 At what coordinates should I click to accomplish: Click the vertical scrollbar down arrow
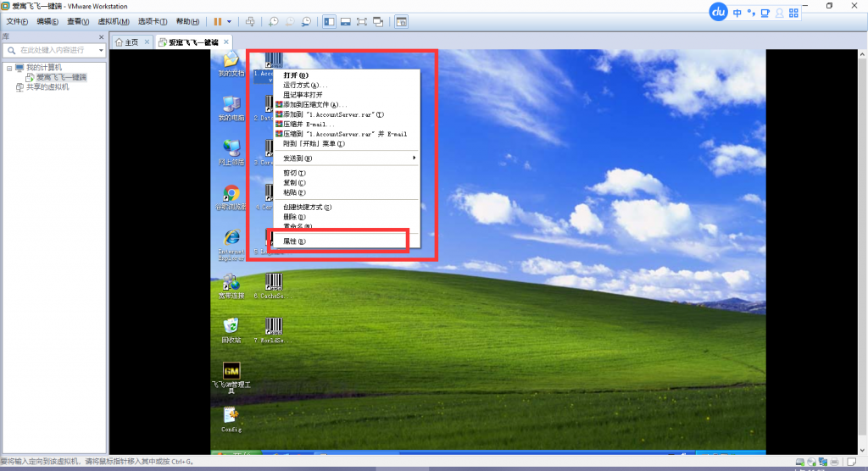862,450
